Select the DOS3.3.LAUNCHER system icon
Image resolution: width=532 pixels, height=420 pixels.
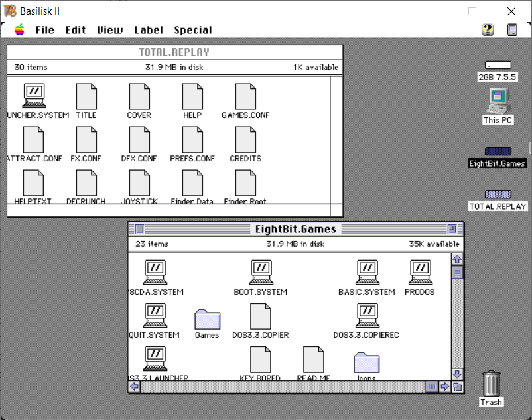pos(155,358)
